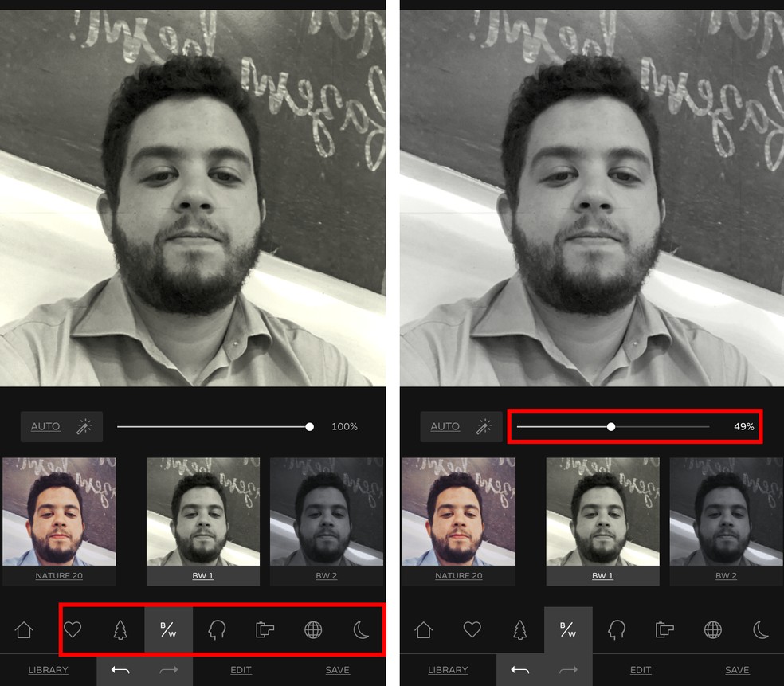Switch to the LIBRARY tab
The height and width of the screenshot is (686, 784).
click(x=48, y=670)
